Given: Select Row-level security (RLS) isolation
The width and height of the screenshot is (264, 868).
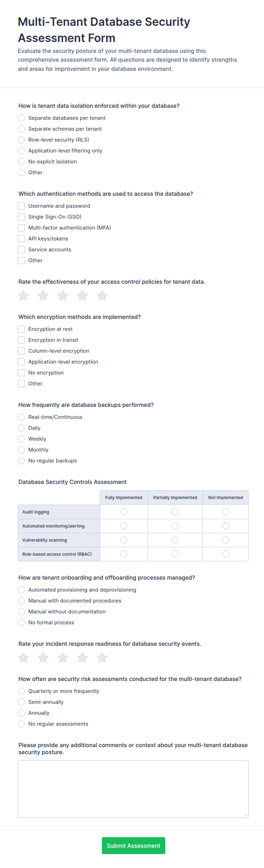Looking at the screenshot, I should point(21,140).
